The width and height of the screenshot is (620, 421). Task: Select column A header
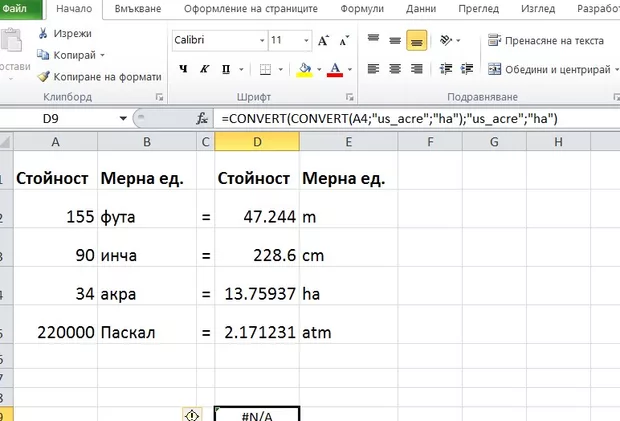pyautogui.click(x=55, y=142)
